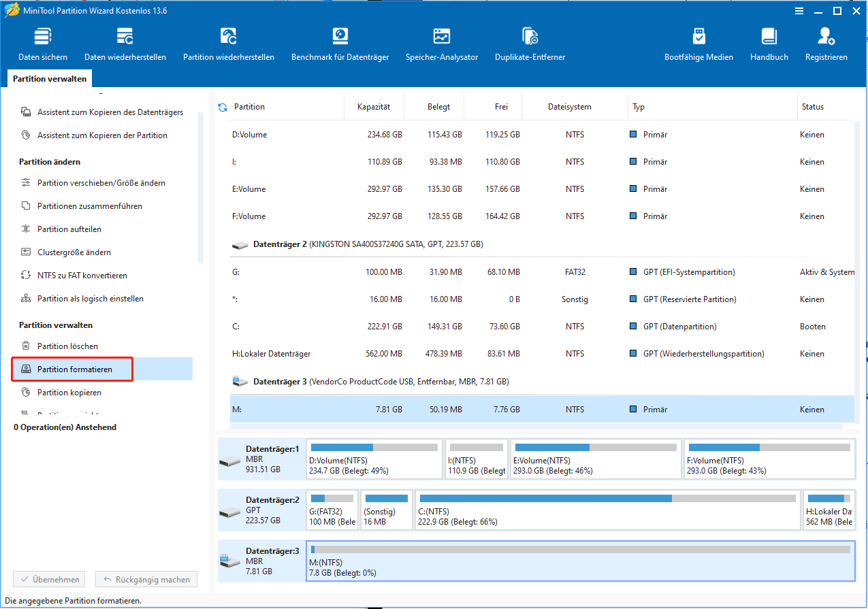Sort by Kapazität column header
Viewport: 868px width, 609px height.
[x=374, y=107]
